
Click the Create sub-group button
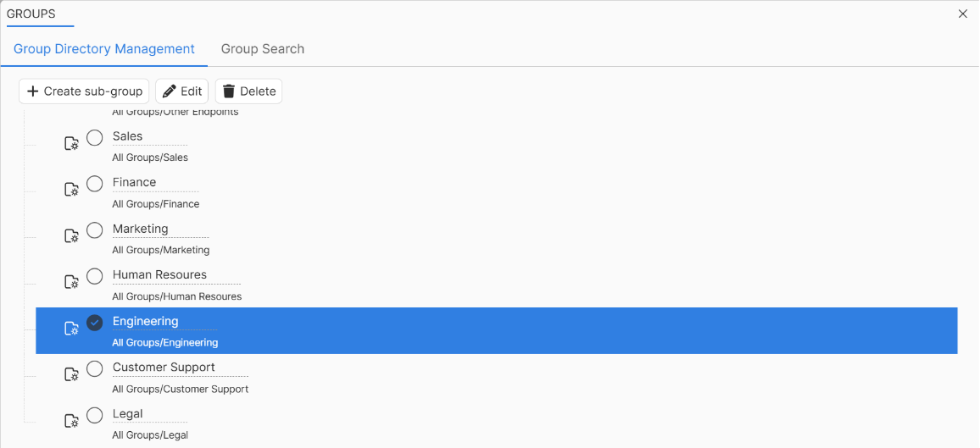click(x=85, y=91)
